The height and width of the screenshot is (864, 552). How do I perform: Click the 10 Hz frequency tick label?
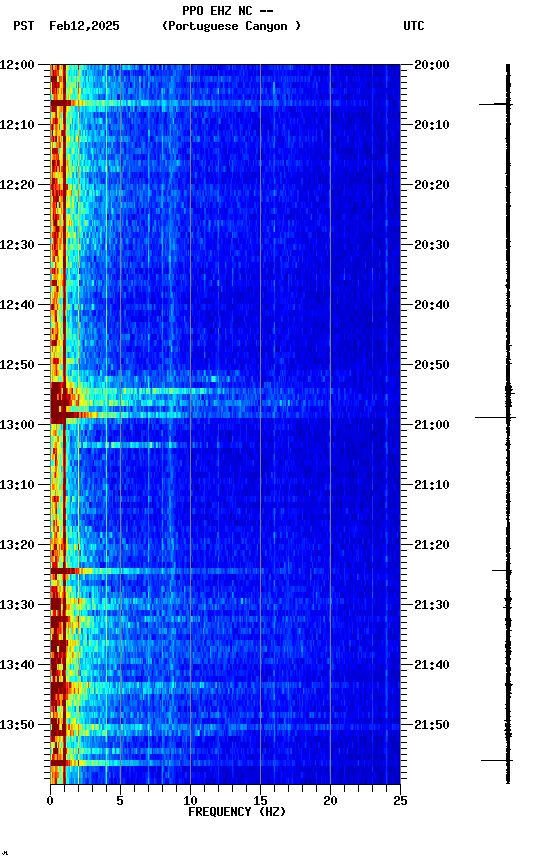click(x=190, y=801)
